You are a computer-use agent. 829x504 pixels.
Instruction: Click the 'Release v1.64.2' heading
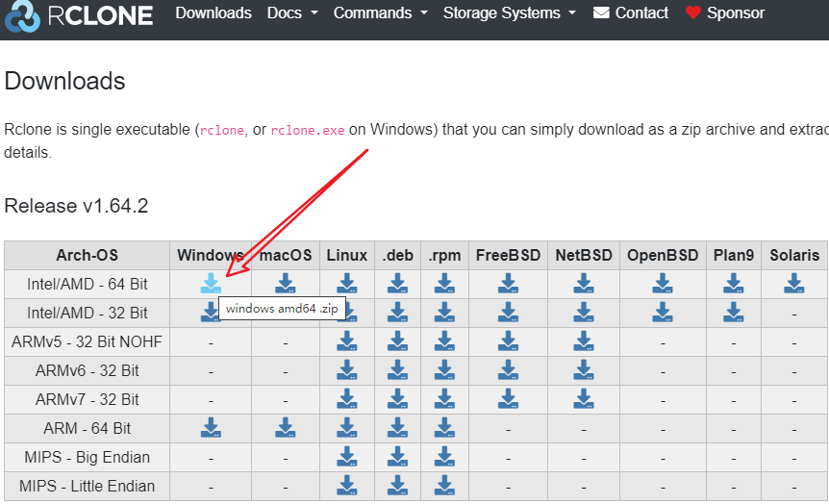coord(76,206)
